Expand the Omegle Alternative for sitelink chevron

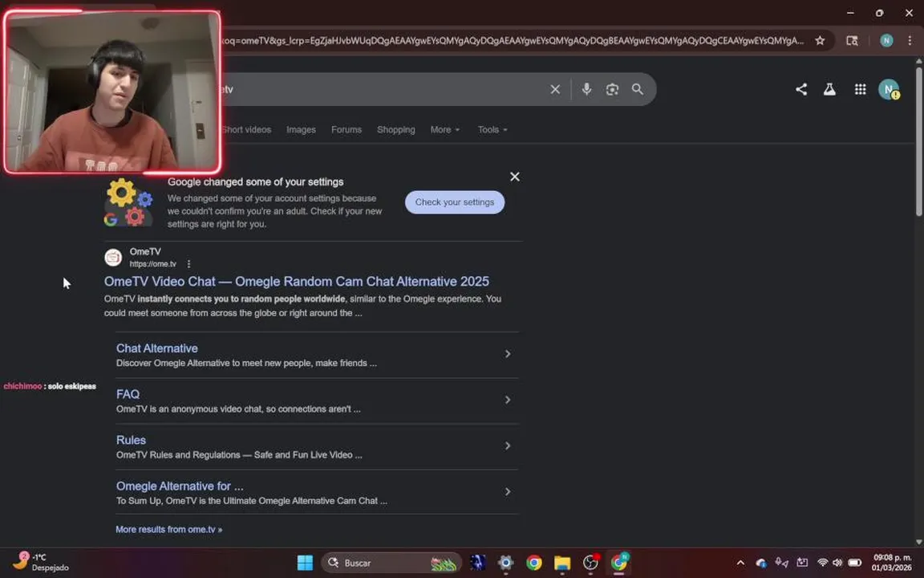(x=508, y=492)
